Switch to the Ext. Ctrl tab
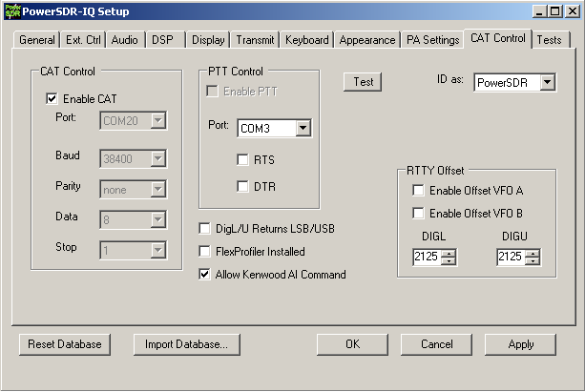 [83, 40]
